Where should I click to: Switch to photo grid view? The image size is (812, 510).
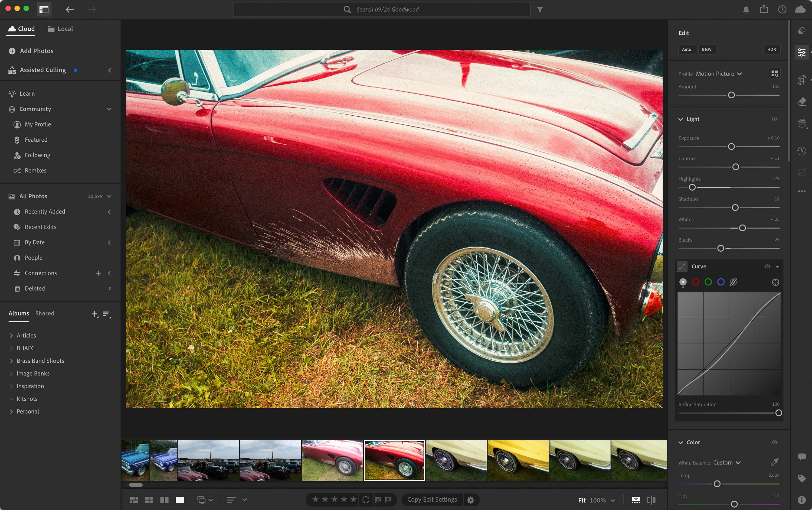click(x=134, y=500)
